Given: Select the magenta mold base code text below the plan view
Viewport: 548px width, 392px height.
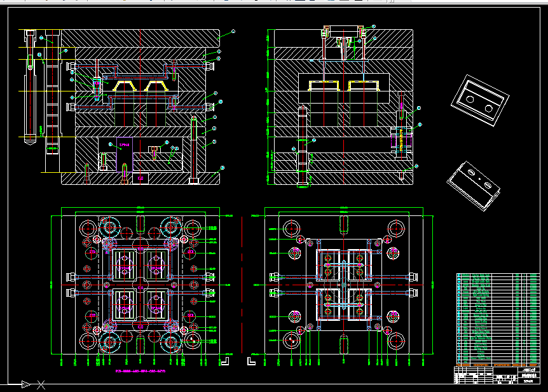Looking at the screenshot, I should pyautogui.click(x=140, y=371).
